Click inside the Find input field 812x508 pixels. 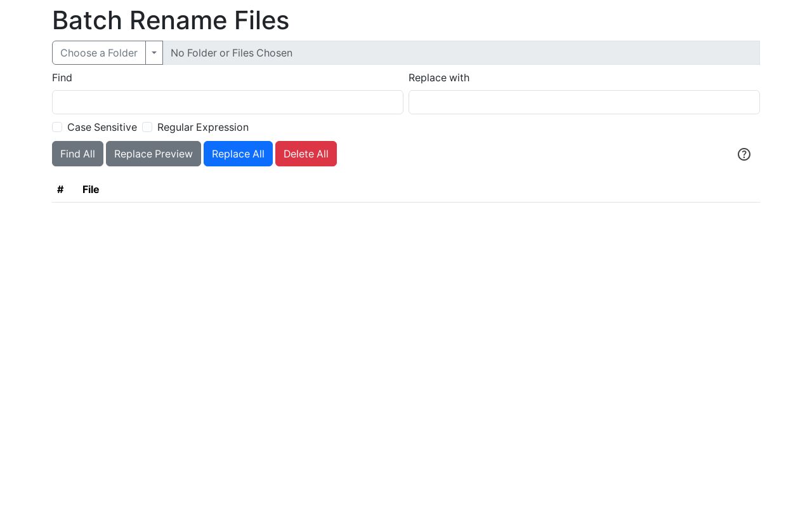pyautogui.click(x=228, y=102)
